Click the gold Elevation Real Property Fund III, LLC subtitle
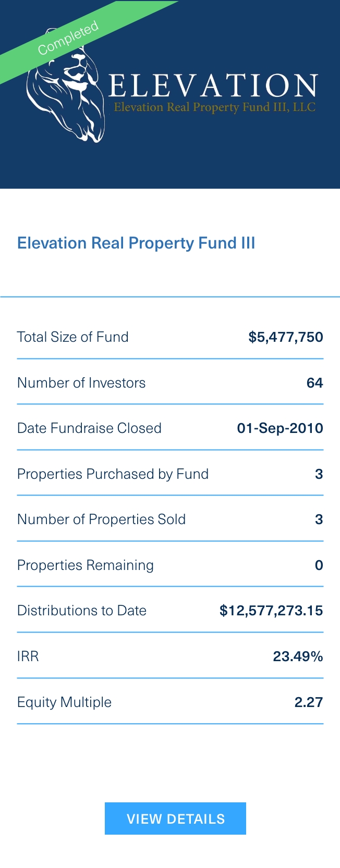The image size is (340, 868). [x=214, y=107]
